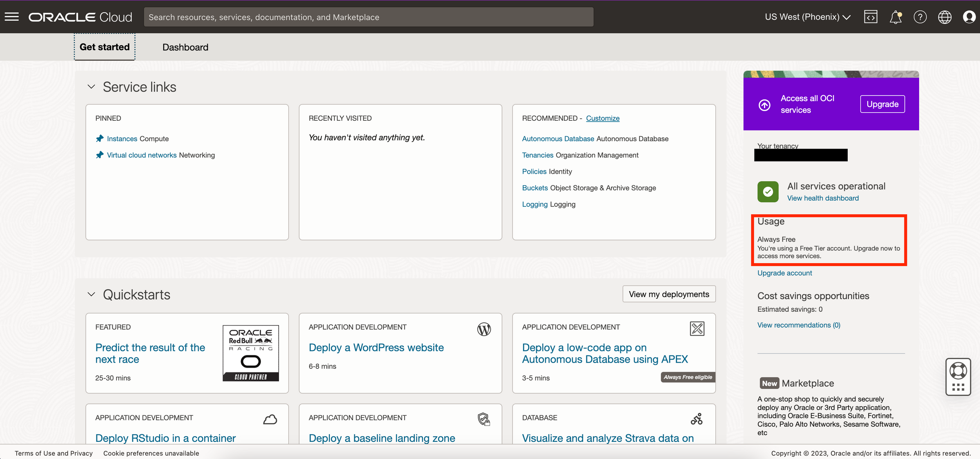This screenshot has height=459, width=980.
Task: Click the WordPress icon on the quickstart card
Action: tap(484, 329)
